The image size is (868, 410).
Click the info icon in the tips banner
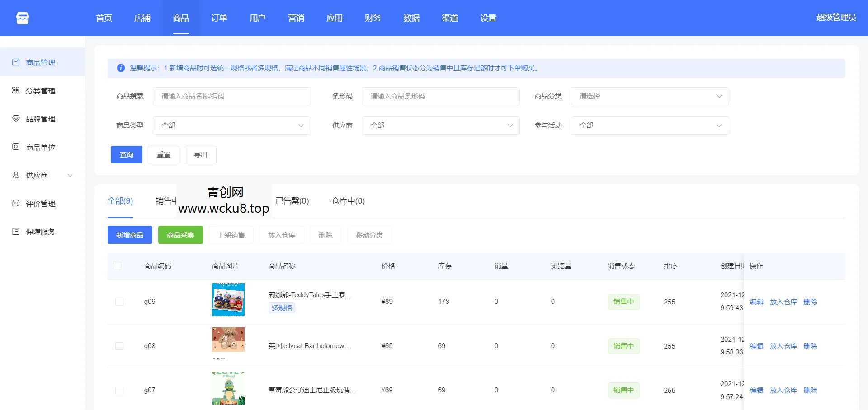click(121, 68)
